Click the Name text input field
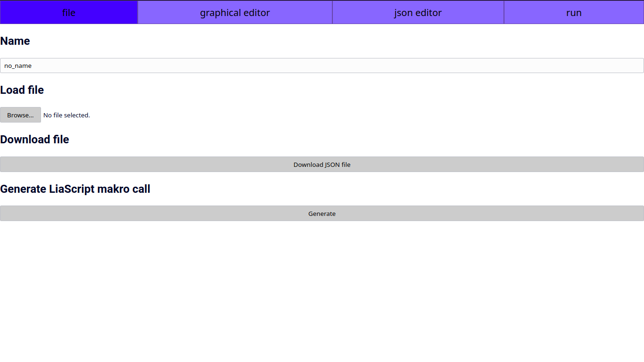644x362 pixels. [x=322, y=66]
